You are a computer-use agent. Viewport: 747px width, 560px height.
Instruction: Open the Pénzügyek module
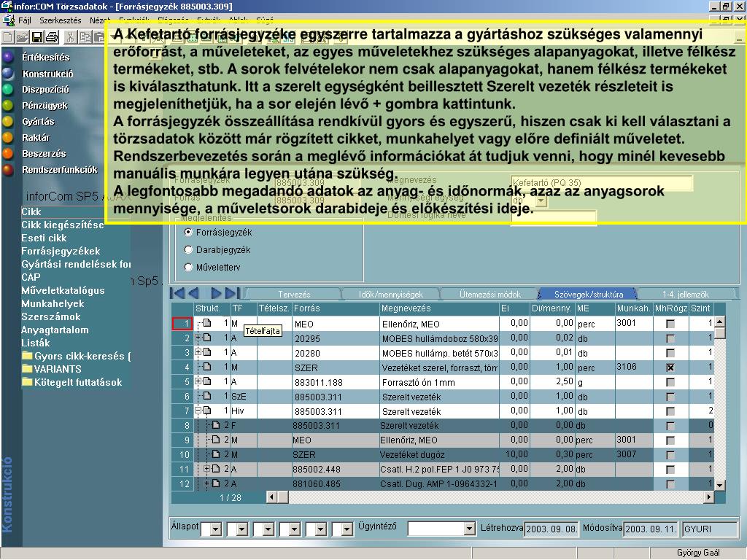pyautogui.click(x=44, y=106)
